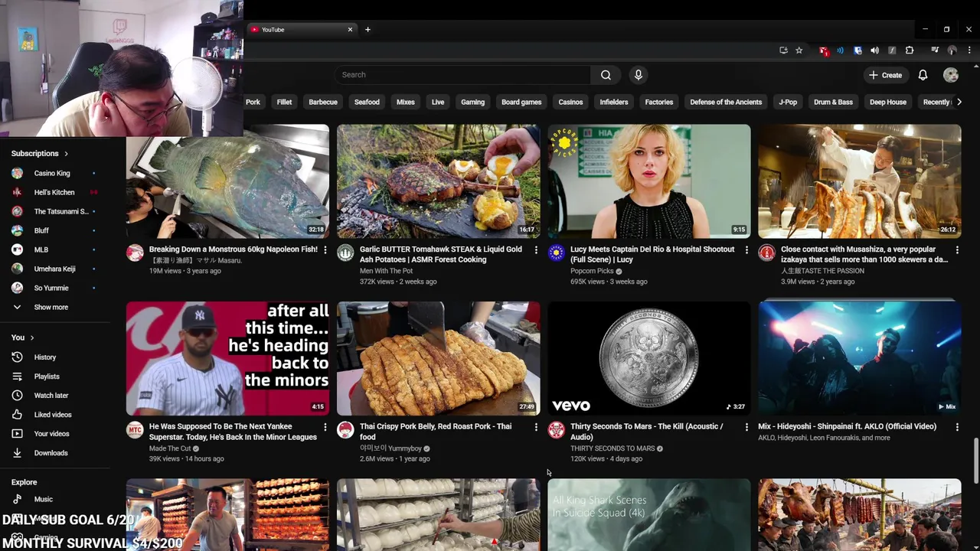
Task: Select the Mixes category chip
Action: (x=406, y=102)
